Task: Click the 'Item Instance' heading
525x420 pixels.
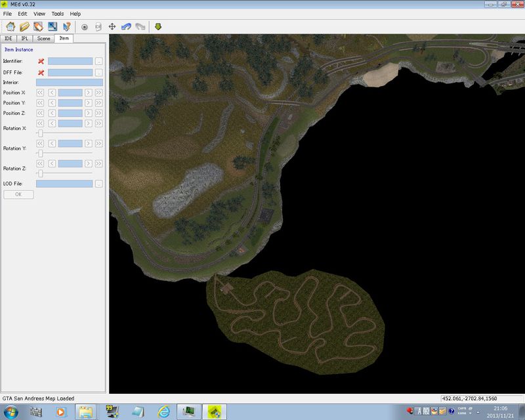Action: 19,50
